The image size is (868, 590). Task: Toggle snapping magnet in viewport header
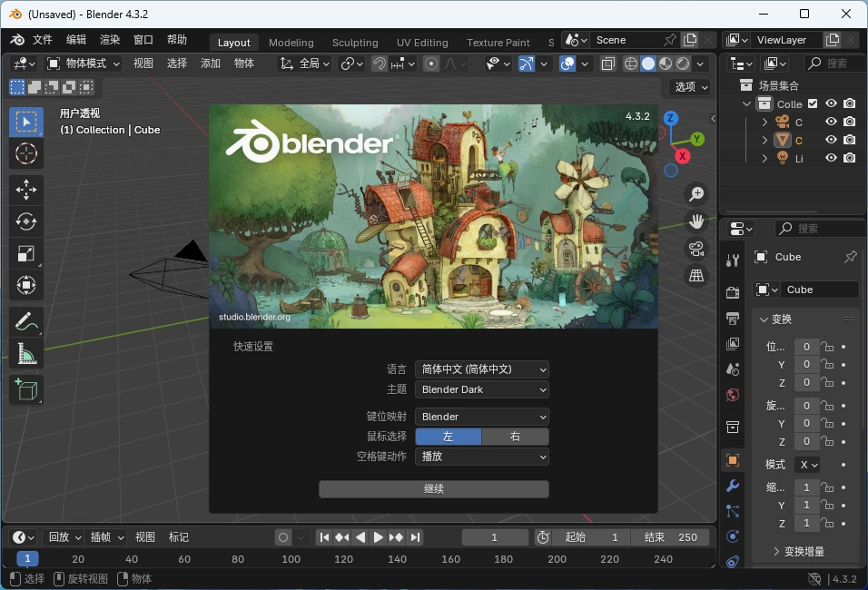click(380, 64)
